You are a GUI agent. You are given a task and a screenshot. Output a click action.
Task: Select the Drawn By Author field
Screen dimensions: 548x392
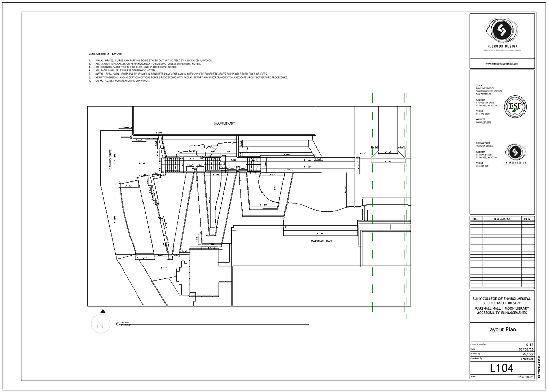(529, 353)
